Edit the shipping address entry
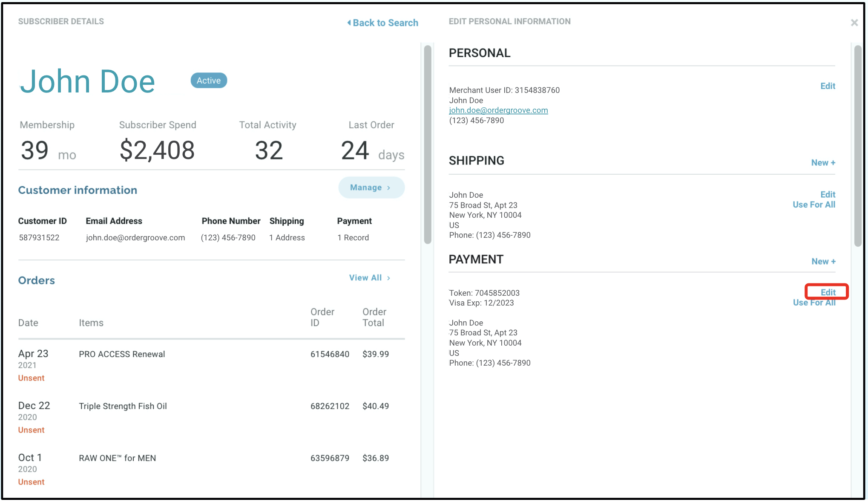This screenshot has height=502, width=868. 828,194
